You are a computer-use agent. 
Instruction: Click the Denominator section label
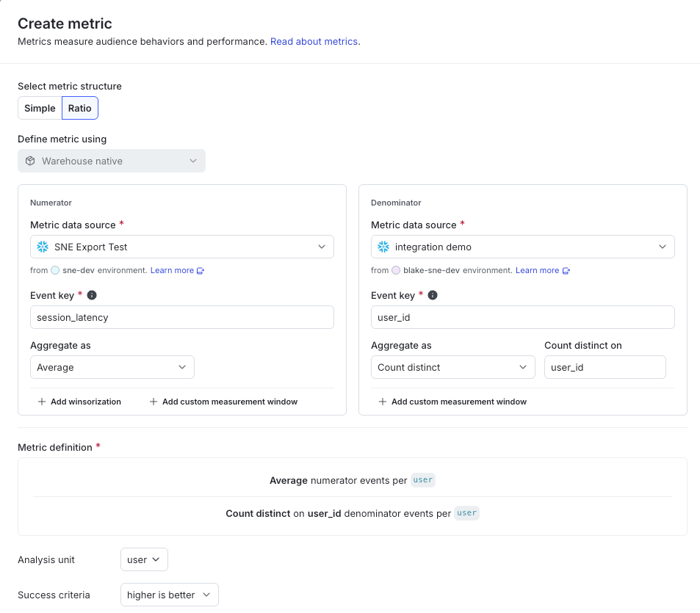pyautogui.click(x=396, y=203)
